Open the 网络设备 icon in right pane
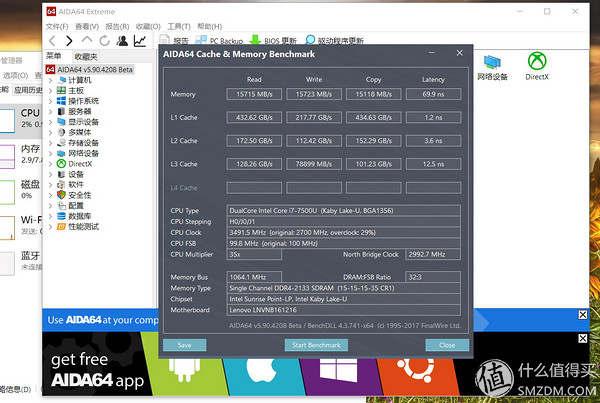 pos(492,66)
